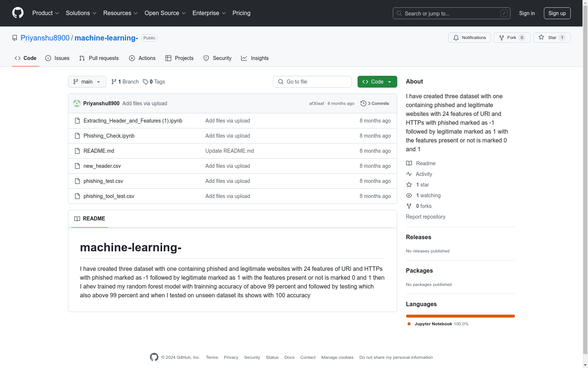Screen dimensions: 588x368
Task: Click the bell icon in Notifications button
Action: [456, 38]
